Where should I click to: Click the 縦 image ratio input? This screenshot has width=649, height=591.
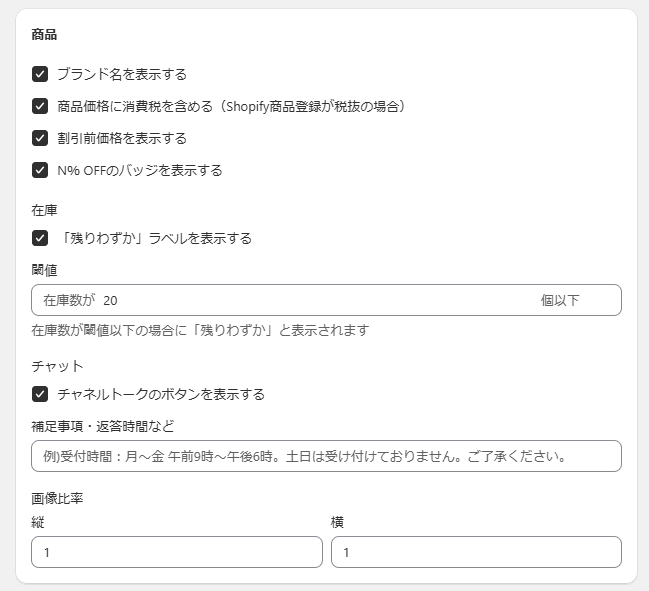tap(177, 552)
